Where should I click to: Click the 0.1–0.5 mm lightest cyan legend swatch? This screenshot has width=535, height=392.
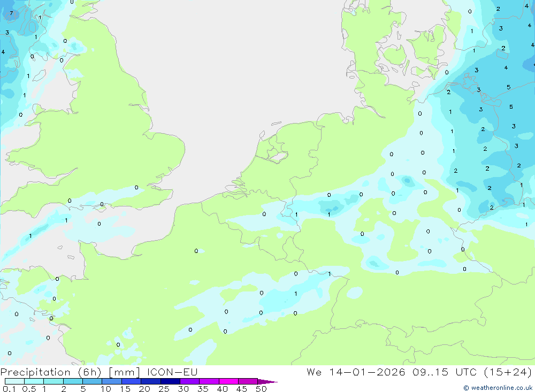tap(14, 381)
